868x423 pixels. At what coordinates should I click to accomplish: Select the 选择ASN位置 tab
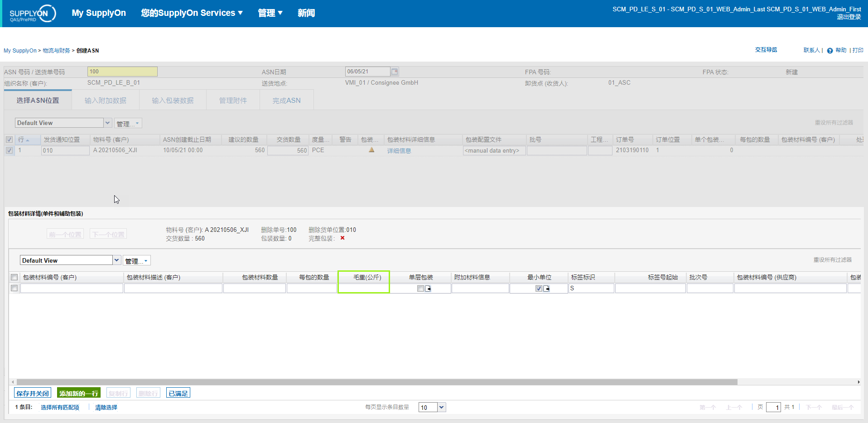coord(38,100)
